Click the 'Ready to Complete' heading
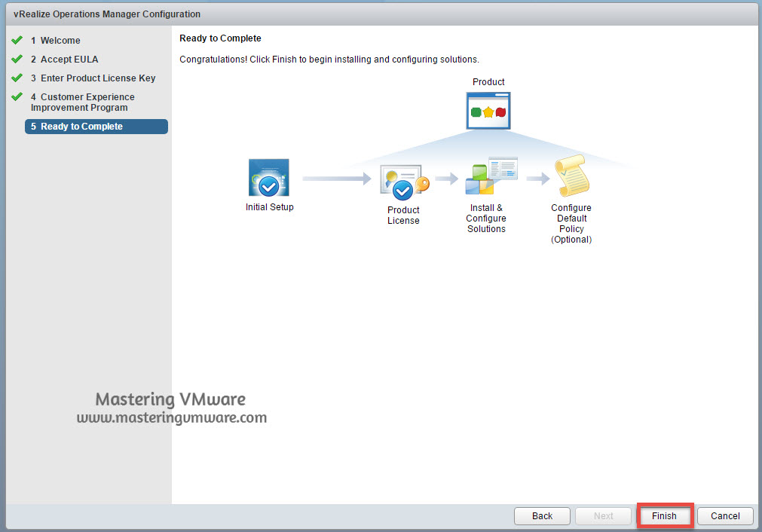The image size is (762, 532). (220, 38)
